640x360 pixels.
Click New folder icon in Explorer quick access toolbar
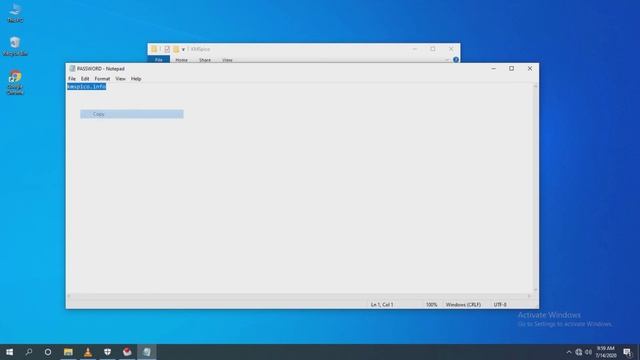coord(176,49)
